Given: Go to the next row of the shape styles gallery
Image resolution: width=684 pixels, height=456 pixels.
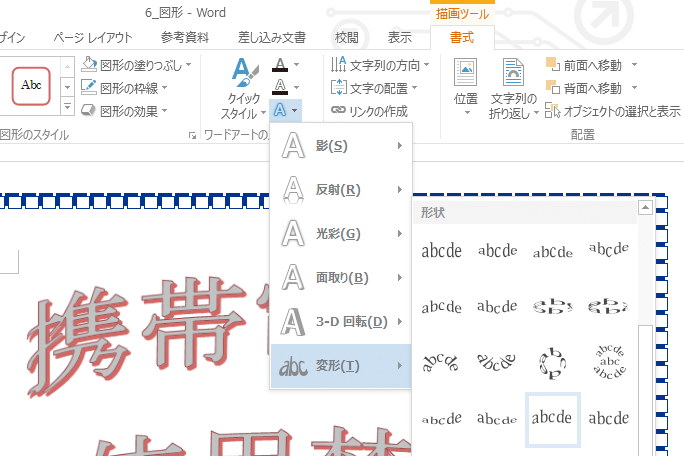Looking at the screenshot, I should tap(68, 87).
